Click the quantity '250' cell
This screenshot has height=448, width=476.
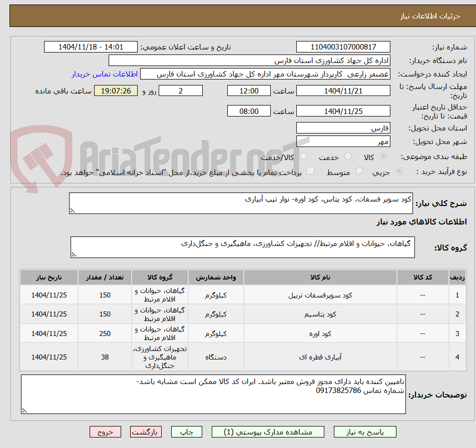pyautogui.click(x=105, y=333)
